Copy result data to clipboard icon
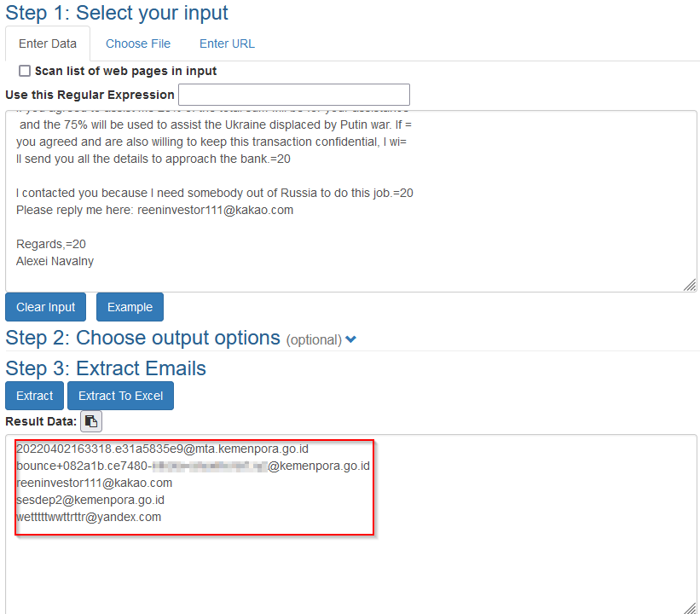The width and height of the screenshot is (700, 614). [x=91, y=420]
